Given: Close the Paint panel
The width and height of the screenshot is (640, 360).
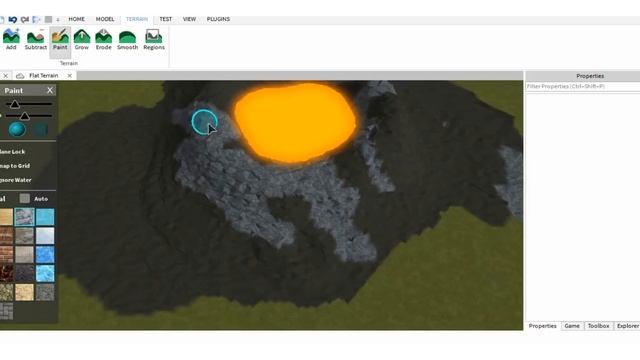Looking at the screenshot, I should click(x=50, y=90).
